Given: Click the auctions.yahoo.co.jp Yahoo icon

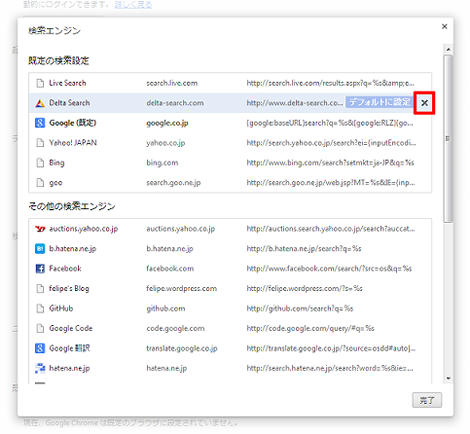Looking at the screenshot, I should 40,229.
